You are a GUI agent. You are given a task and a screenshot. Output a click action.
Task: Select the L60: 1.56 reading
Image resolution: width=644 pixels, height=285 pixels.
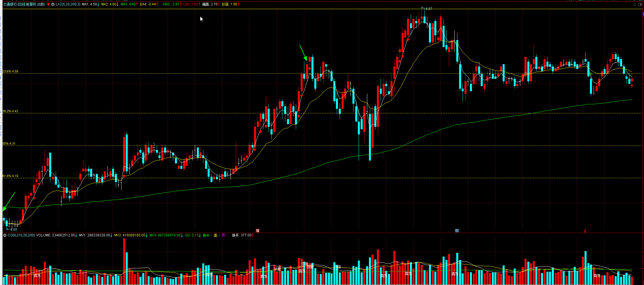coord(190,4)
